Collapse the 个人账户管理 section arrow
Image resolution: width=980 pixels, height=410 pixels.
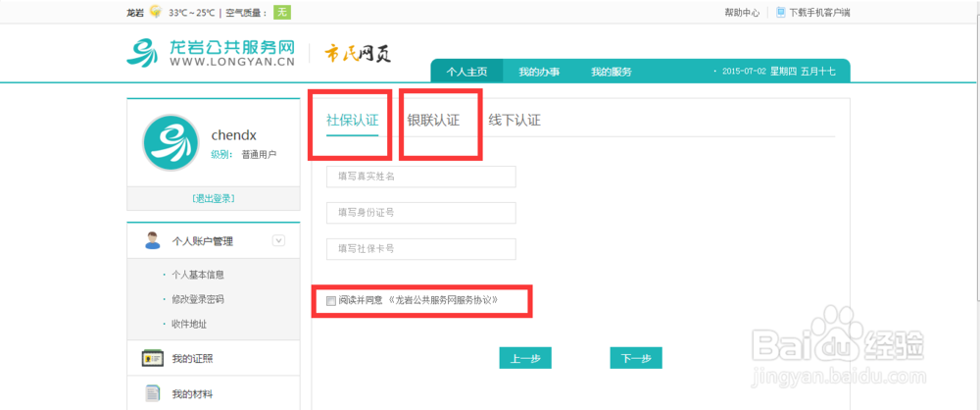point(278,240)
